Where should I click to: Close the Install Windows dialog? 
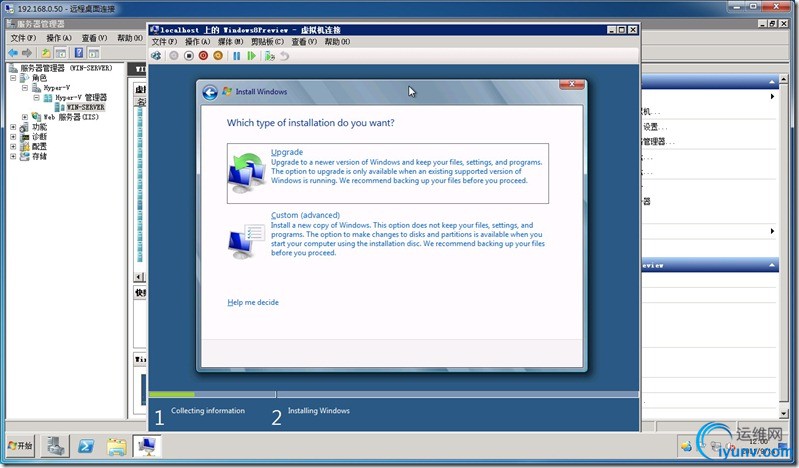[572, 84]
